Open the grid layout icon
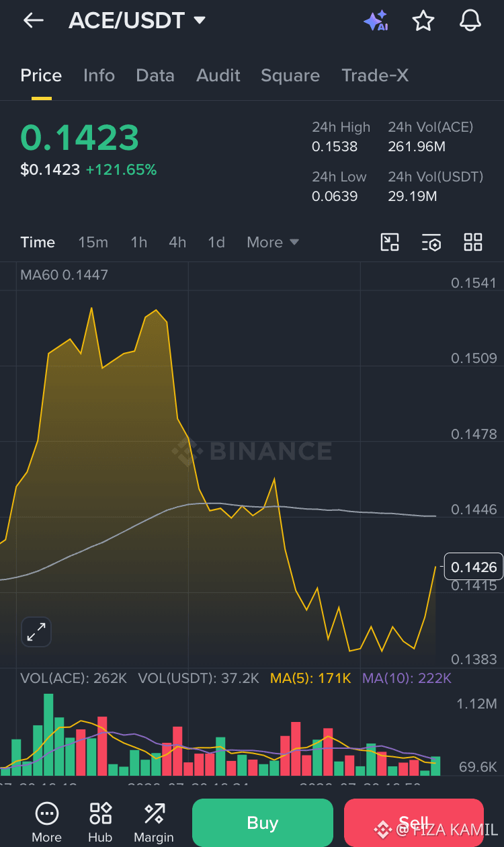Viewport: 504px width, 847px height. (473, 242)
